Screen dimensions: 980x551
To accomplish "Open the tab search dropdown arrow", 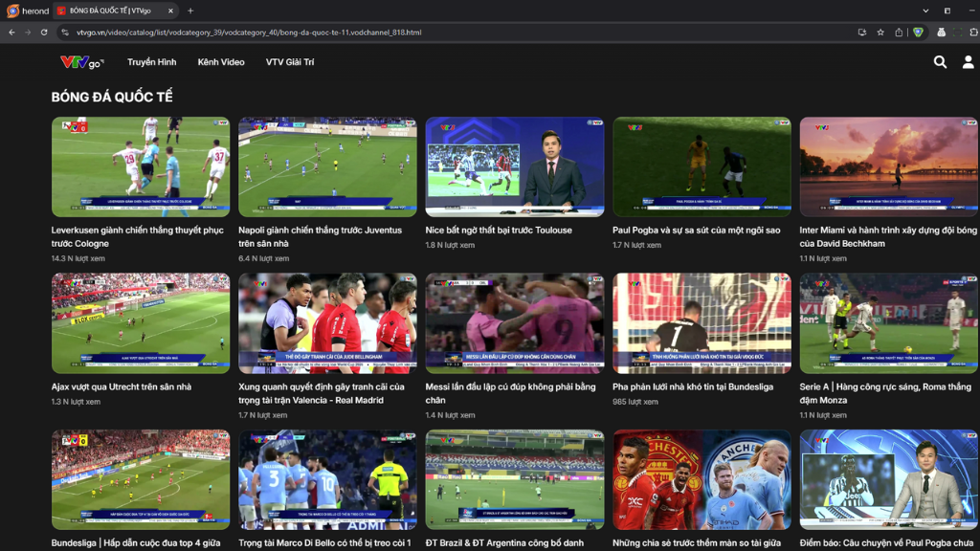I will click(x=925, y=11).
